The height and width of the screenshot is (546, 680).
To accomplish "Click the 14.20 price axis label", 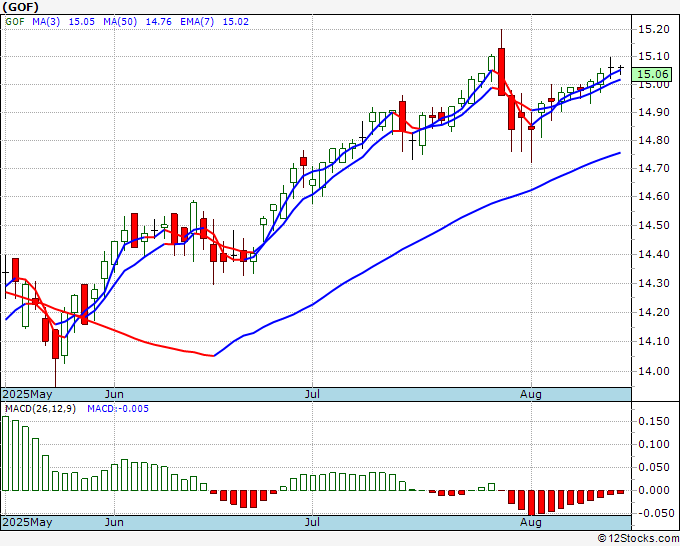I will [654, 312].
